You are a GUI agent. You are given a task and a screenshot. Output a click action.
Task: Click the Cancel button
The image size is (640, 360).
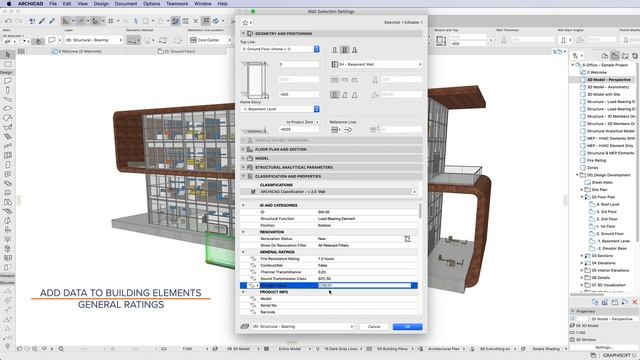[x=374, y=327]
